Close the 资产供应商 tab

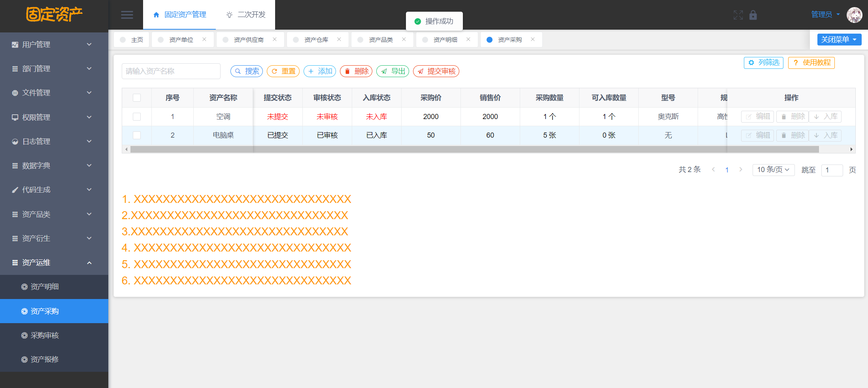coord(275,40)
